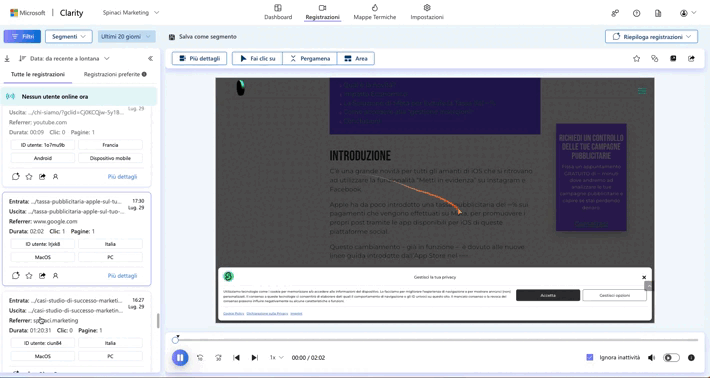Click the notes icon in the recording toolbar
The height and width of the screenshot is (378, 710).
pyautogui.click(x=673, y=58)
